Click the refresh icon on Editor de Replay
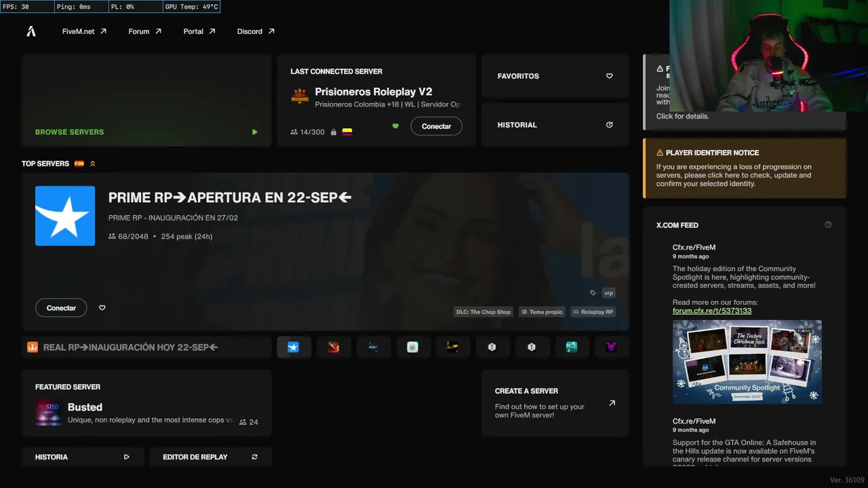The width and height of the screenshot is (868, 488). pos(255,457)
